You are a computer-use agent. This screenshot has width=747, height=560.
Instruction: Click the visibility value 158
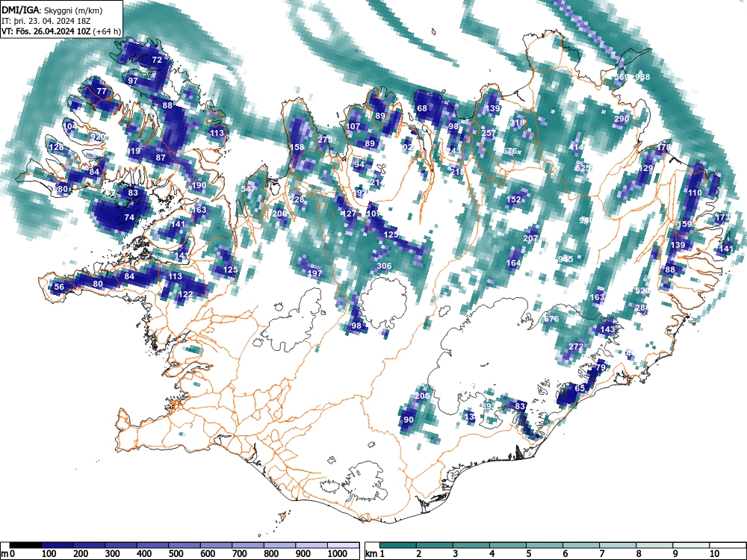click(x=297, y=147)
